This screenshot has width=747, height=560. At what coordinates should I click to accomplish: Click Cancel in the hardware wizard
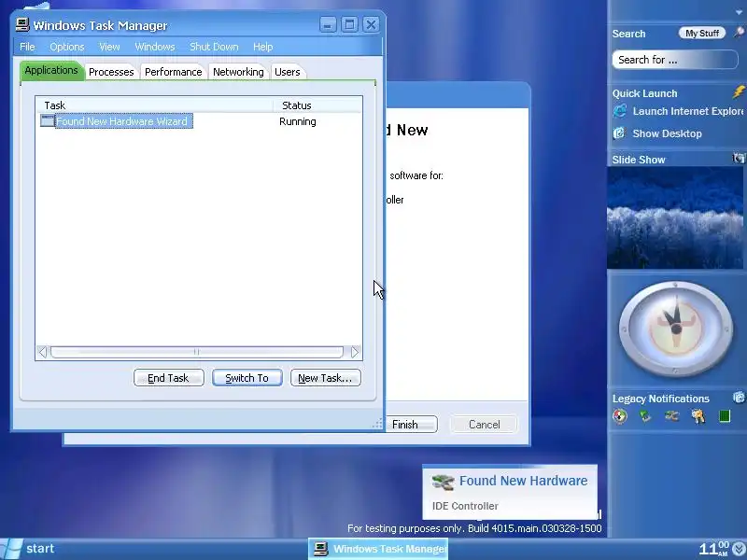coord(484,425)
